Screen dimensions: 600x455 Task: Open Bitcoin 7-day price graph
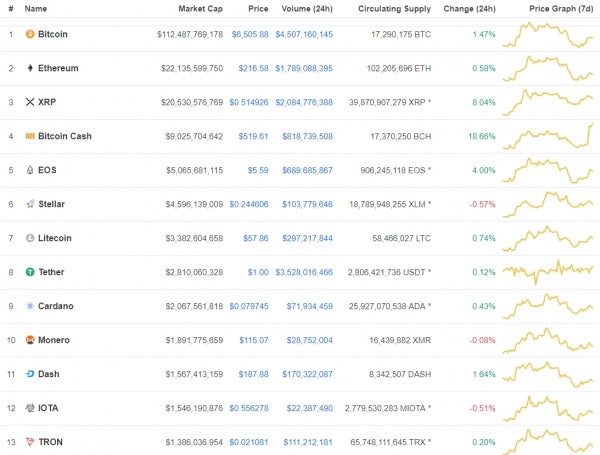click(548, 34)
